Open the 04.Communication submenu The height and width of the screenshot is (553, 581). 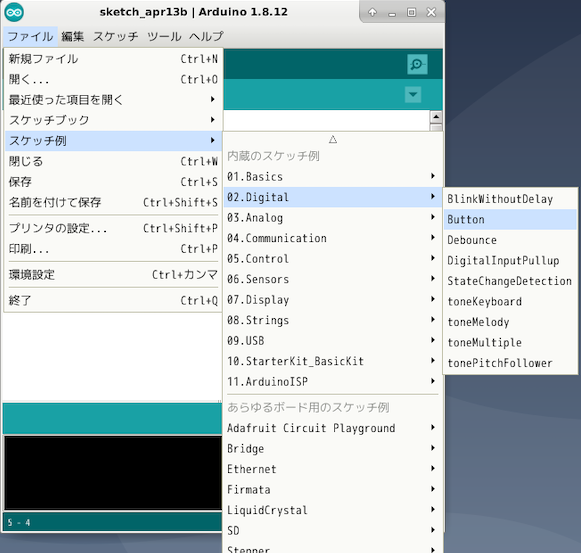pos(333,238)
